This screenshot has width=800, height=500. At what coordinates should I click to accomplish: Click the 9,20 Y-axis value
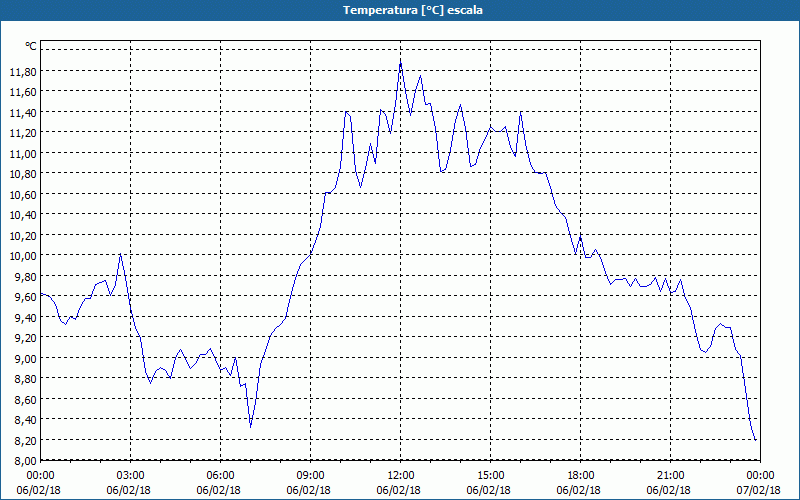pyautogui.click(x=26, y=338)
